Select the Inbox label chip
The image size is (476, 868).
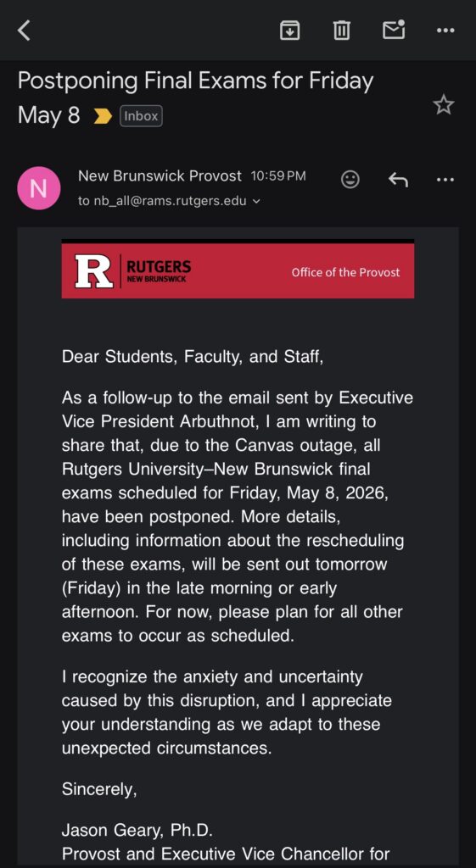point(141,116)
